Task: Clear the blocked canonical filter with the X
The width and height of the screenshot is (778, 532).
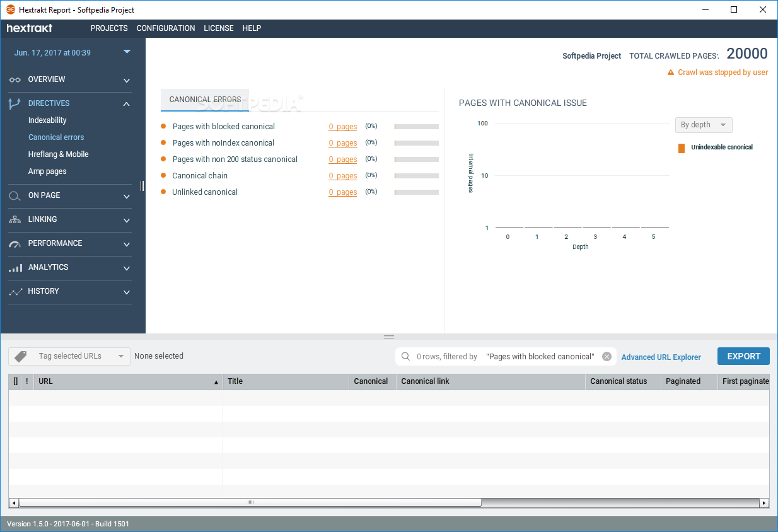Action: click(607, 357)
